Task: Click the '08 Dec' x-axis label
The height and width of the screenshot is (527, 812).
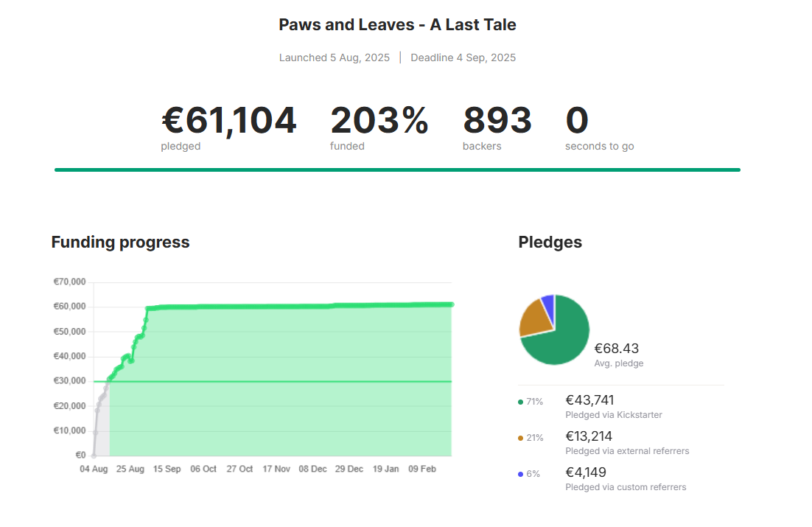Action: (x=313, y=470)
